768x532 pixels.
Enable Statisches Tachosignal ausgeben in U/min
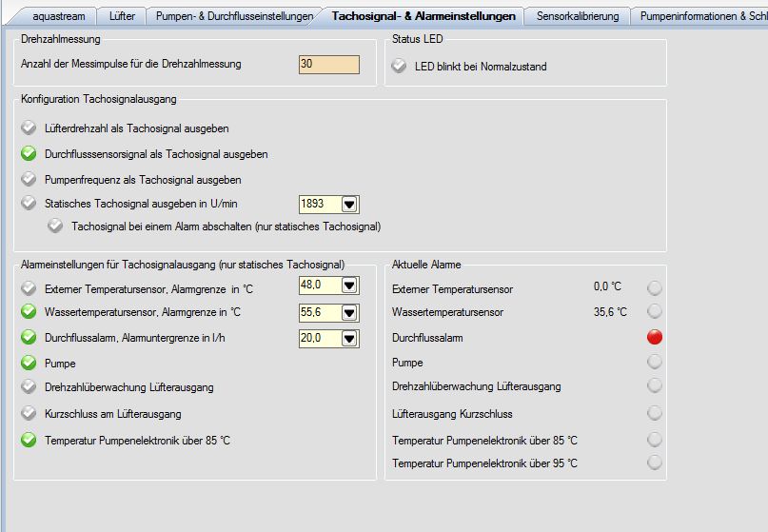(x=29, y=203)
